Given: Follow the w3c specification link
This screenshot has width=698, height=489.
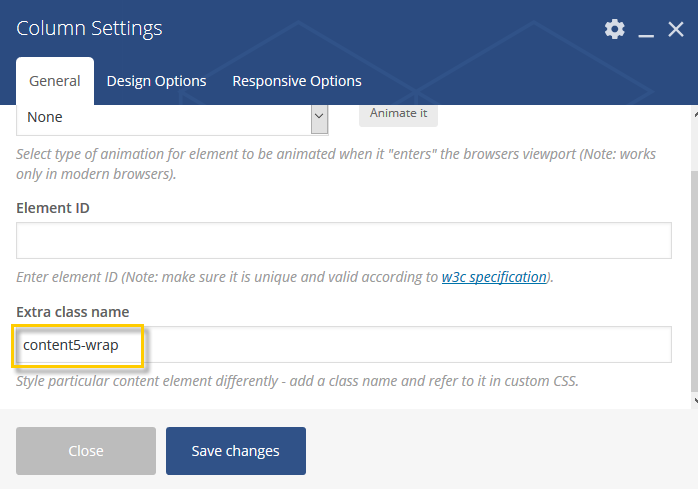Looking at the screenshot, I should (494, 277).
